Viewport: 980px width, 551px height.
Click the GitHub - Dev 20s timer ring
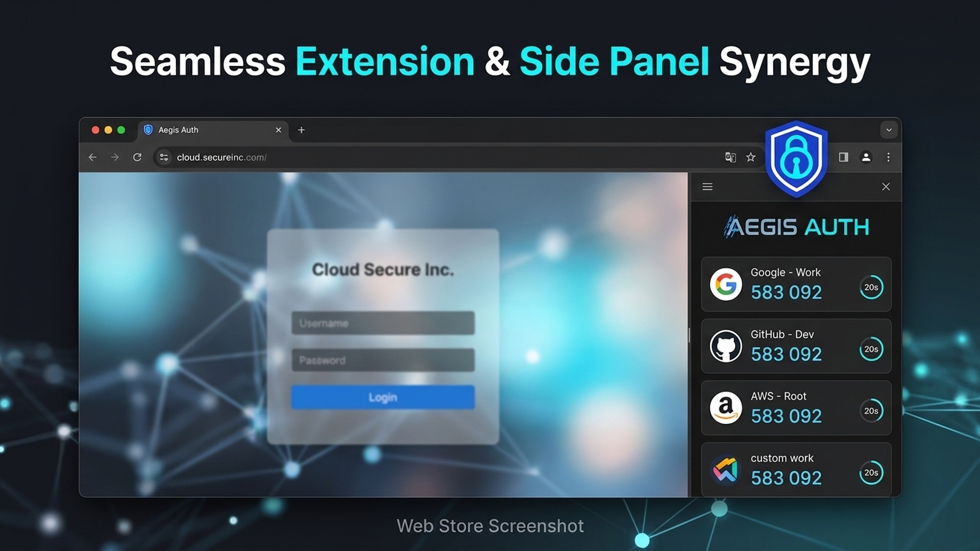pos(871,349)
